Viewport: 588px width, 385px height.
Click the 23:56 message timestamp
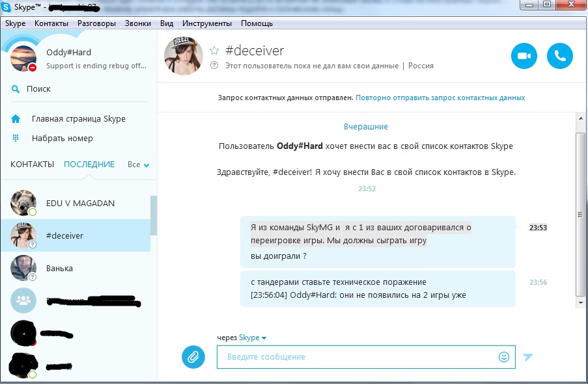[x=538, y=282]
